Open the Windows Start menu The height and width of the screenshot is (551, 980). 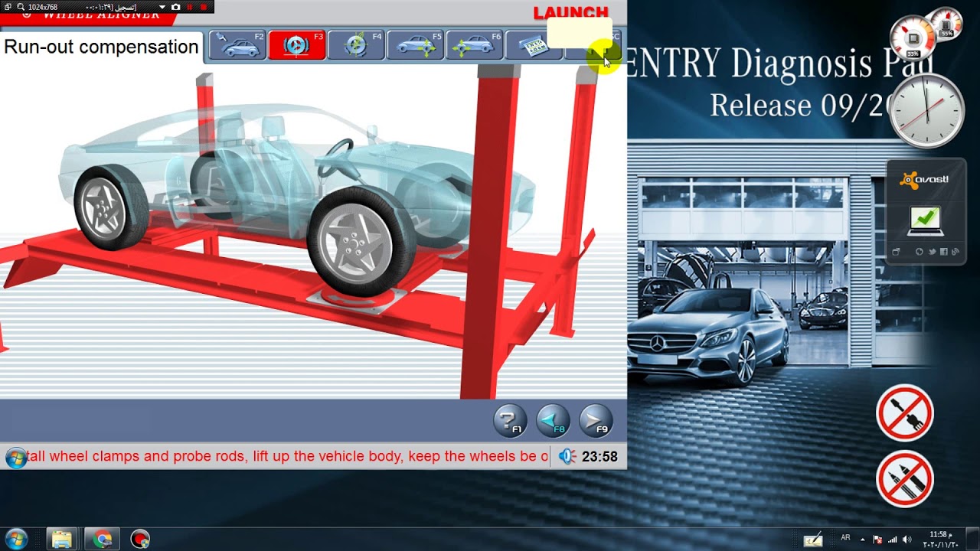(16, 539)
